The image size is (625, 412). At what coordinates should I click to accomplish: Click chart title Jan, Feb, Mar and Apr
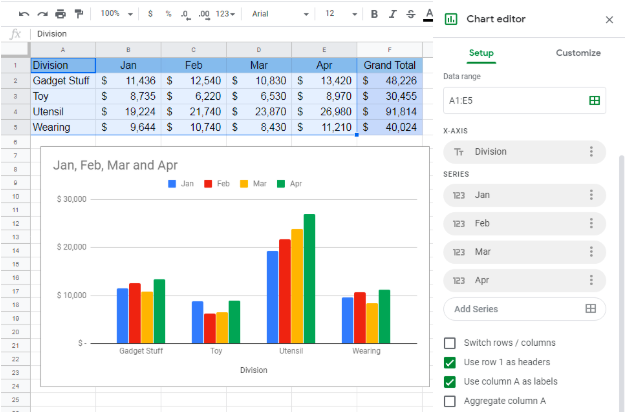point(115,165)
